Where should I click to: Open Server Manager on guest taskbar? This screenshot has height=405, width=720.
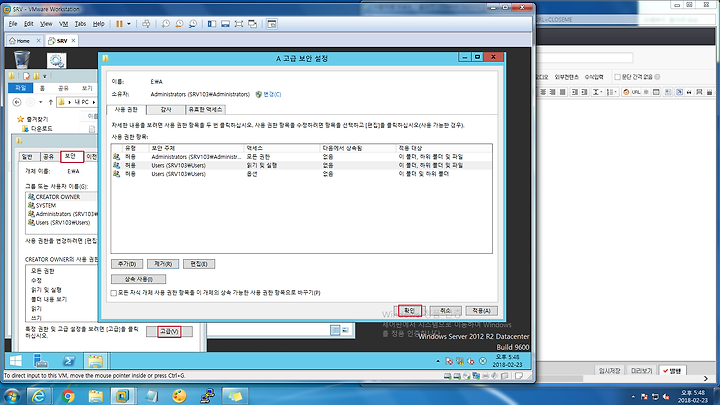41,361
